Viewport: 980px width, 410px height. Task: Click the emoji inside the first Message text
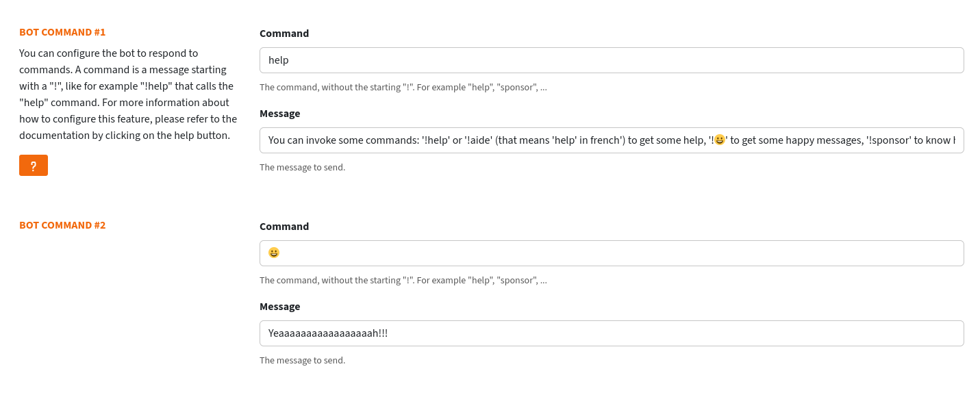(719, 140)
